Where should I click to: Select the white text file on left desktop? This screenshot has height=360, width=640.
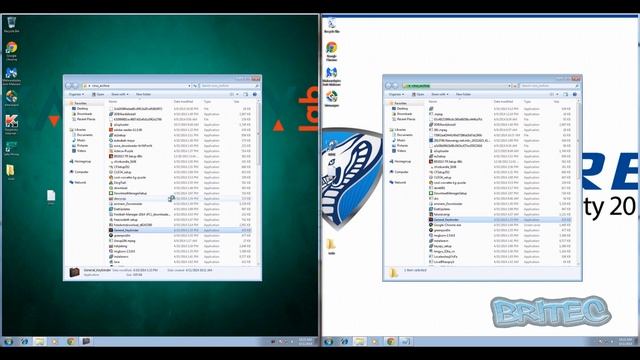51,197
